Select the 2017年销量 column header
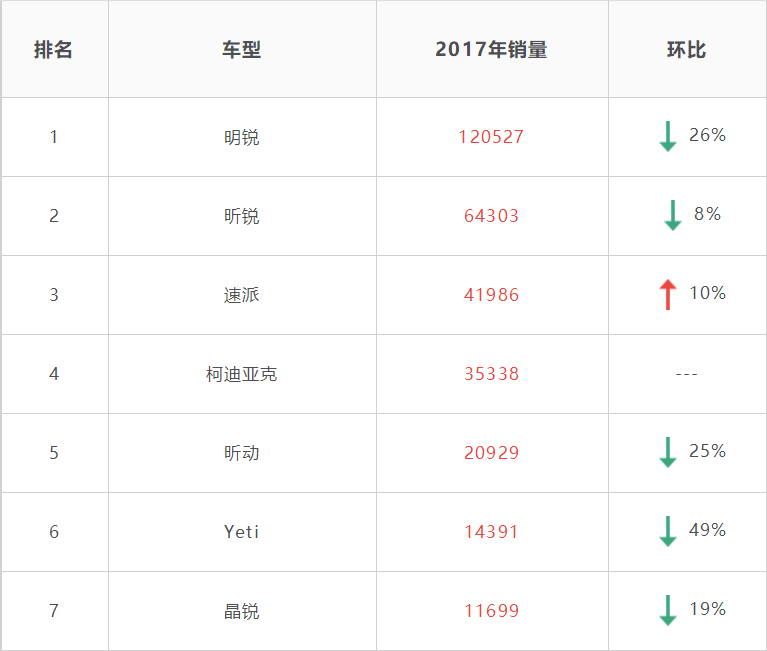This screenshot has width=767, height=651. click(x=491, y=50)
